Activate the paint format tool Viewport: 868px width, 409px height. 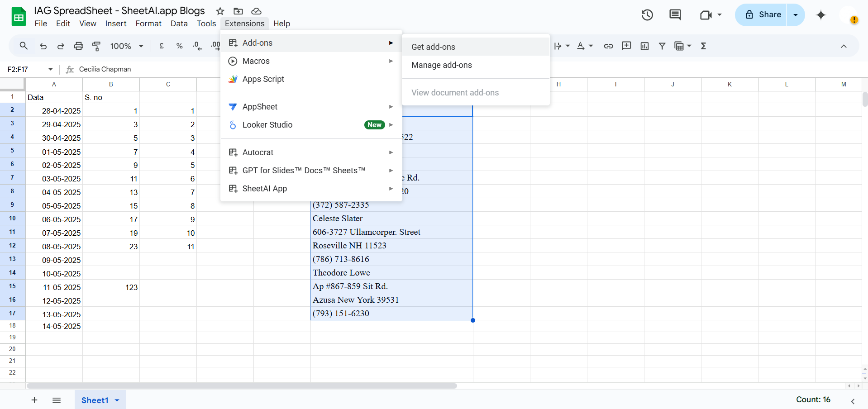[x=96, y=46]
